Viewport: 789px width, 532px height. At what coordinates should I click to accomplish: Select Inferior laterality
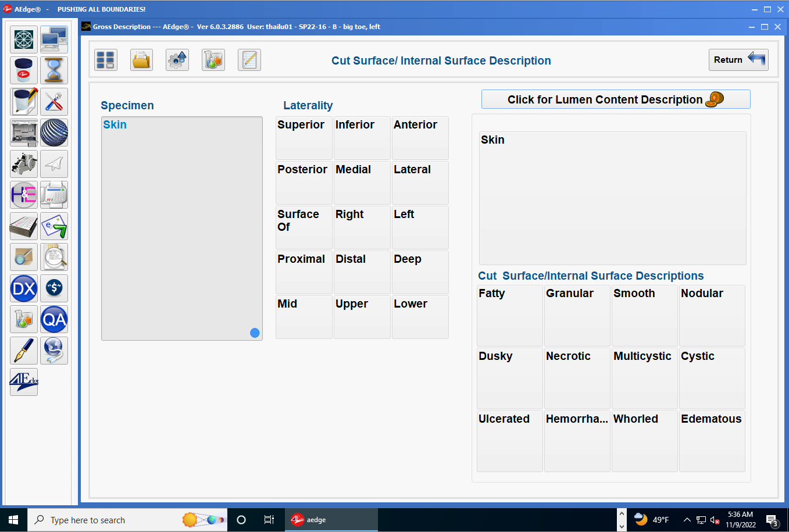(x=362, y=138)
